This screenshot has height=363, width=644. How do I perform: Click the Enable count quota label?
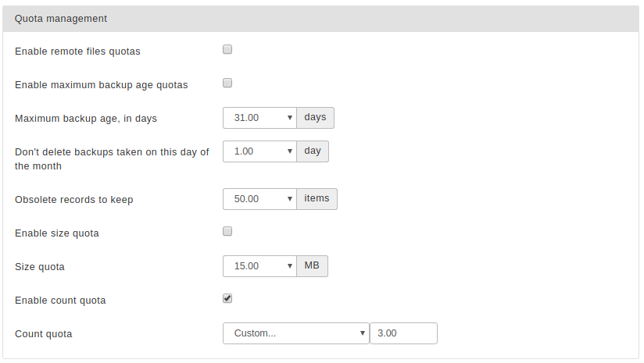coord(60,301)
